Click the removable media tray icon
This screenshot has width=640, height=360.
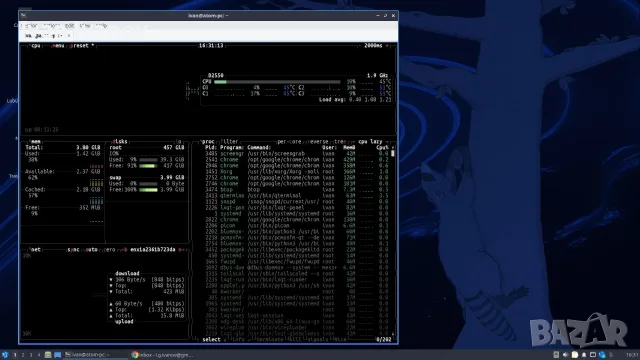tap(556, 355)
